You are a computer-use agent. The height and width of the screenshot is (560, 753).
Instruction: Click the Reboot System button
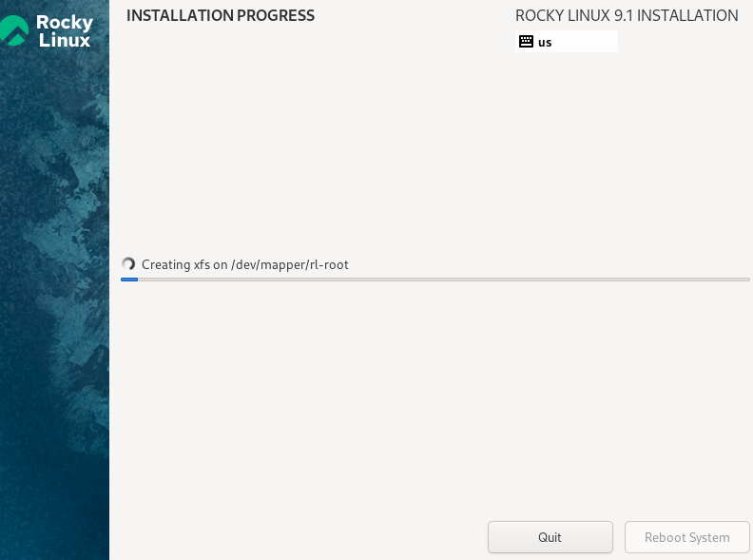pyautogui.click(x=686, y=537)
